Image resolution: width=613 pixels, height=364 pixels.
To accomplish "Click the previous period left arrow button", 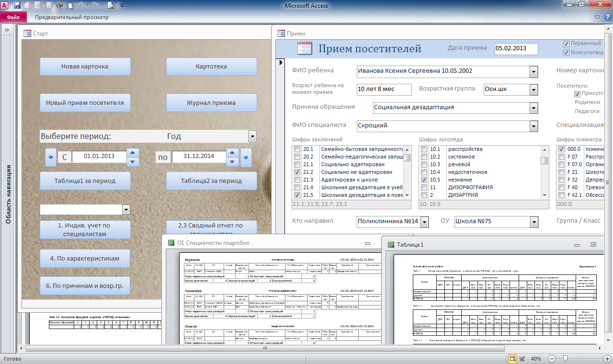I will [50, 157].
